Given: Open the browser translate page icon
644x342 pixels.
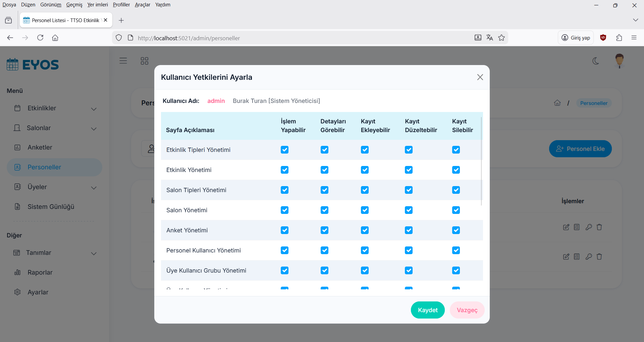Looking at the screenshot, I should tap(489, 38).
